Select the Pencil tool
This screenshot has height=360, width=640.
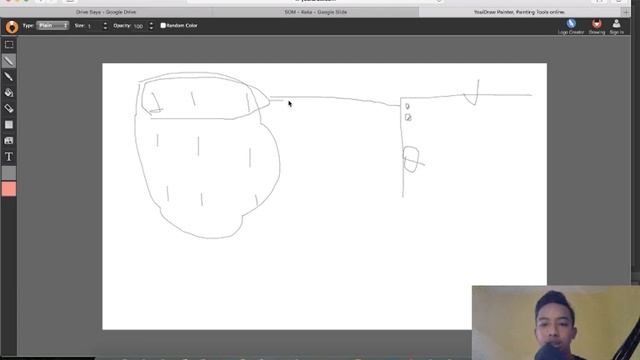click(x=9, y=61)
